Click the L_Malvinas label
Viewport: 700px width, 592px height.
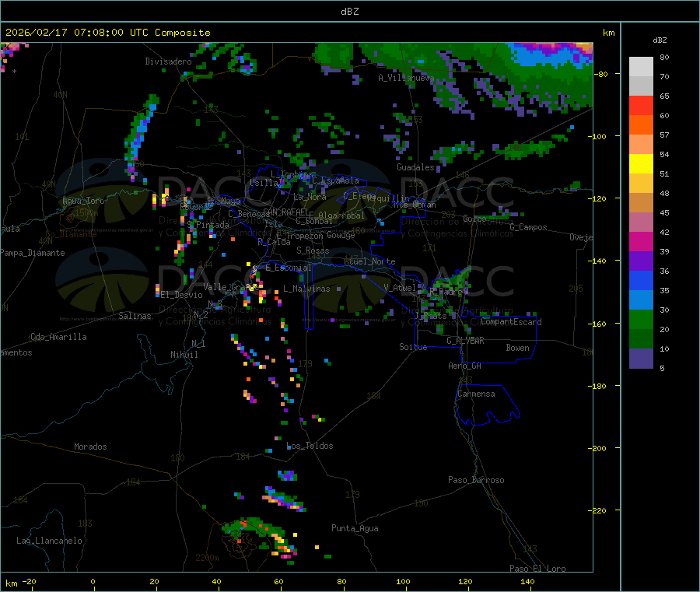tap(306, 289)
